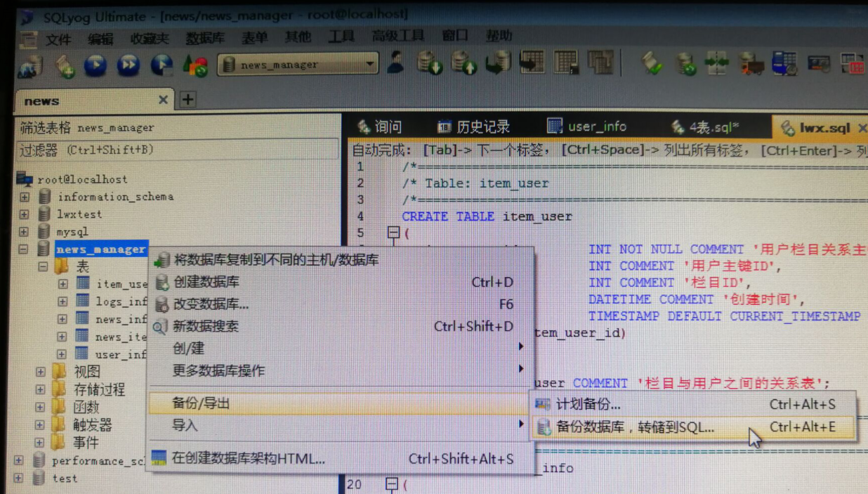Switch to the 询问 query tab
This screenshot has width=868, height=494.
click(x=379, y=127)
